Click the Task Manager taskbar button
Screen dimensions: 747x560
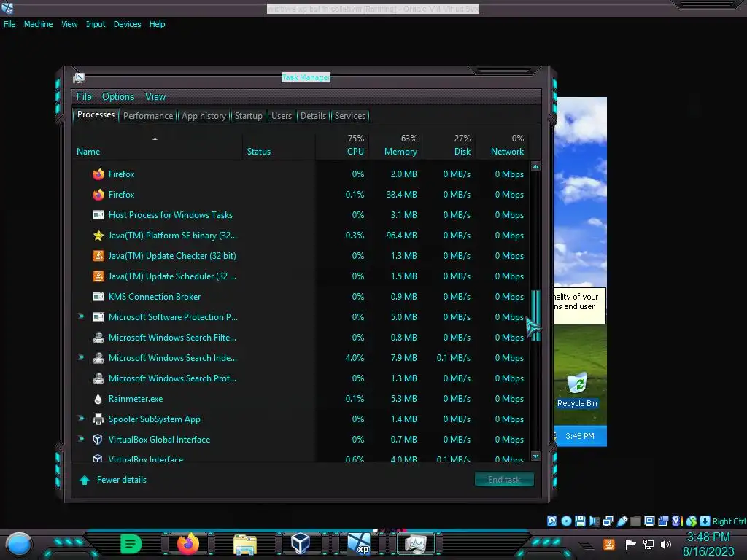(415, 543)
